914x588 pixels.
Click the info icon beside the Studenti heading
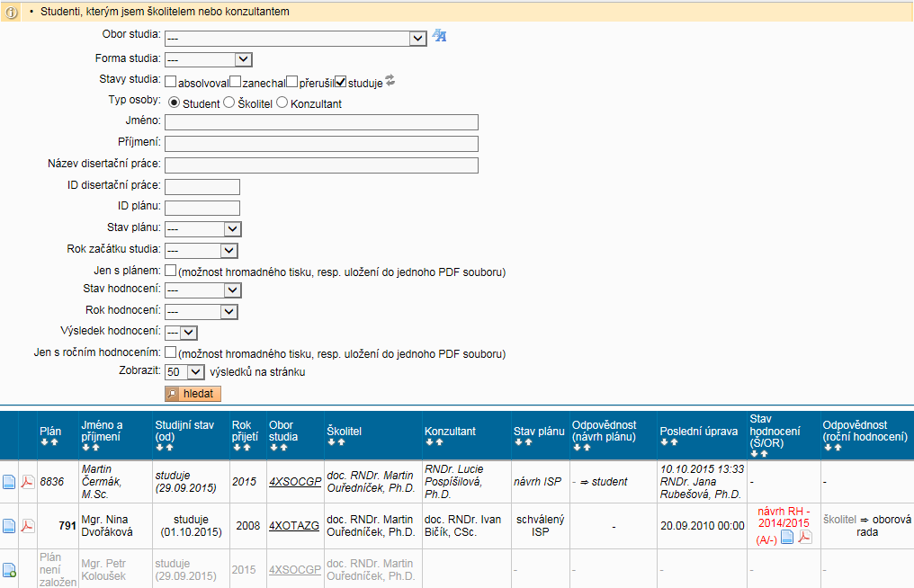click(x=11, y=13)
